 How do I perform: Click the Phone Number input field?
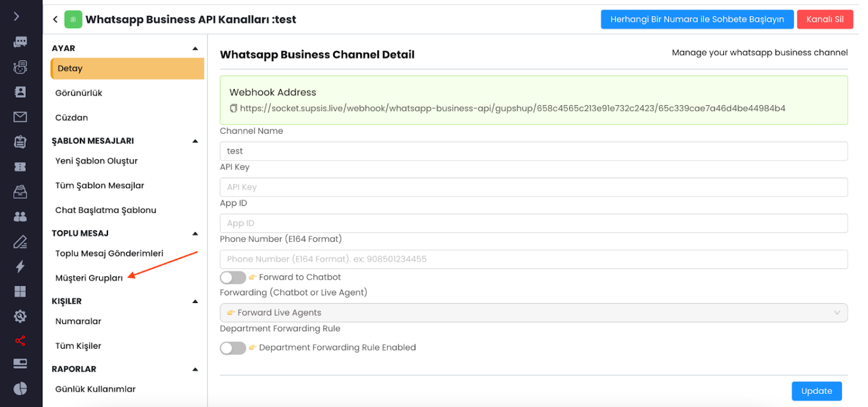[x=534, y=260]
